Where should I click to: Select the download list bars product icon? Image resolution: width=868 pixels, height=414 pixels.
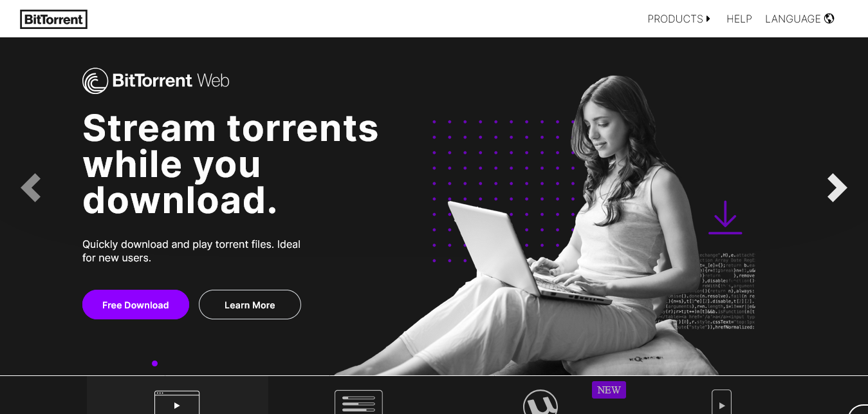(x=358, y=402)
